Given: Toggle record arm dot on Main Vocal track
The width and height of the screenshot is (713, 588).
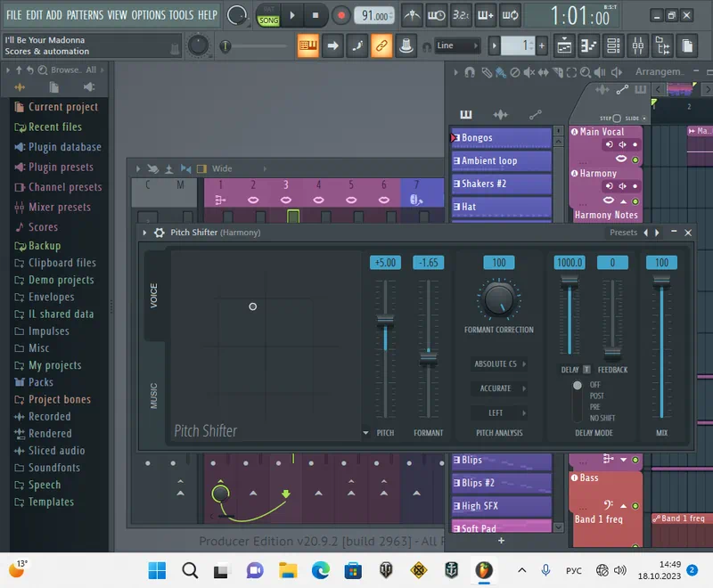Looking at the screenshot, I should (635, 144).
